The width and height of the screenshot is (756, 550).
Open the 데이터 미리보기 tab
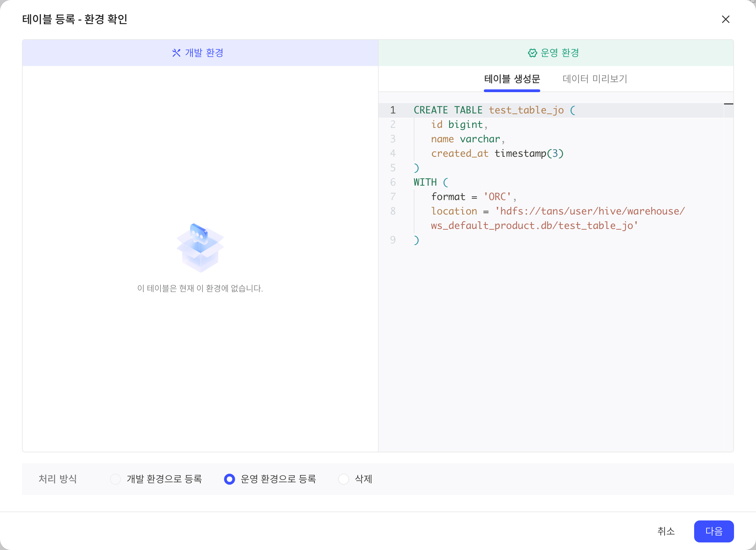pyautogui.click(x=595, y=79)
